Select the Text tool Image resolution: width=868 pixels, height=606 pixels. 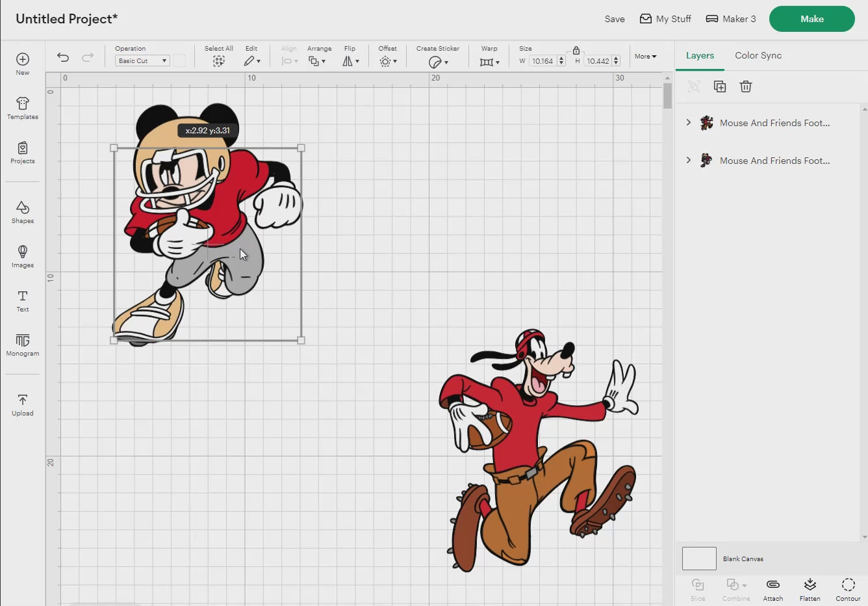(x=23, y=300)
